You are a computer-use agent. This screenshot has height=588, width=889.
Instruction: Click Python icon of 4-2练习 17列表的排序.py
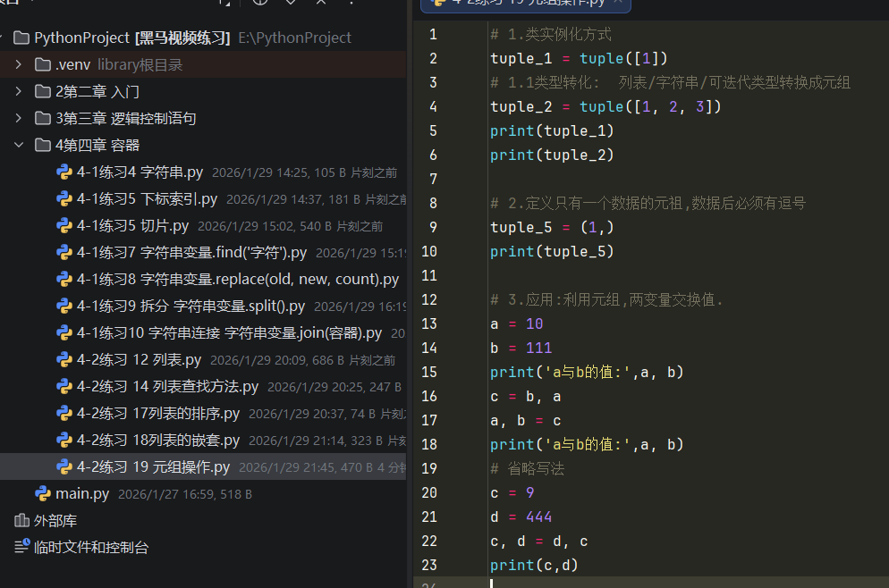[64, 413]
